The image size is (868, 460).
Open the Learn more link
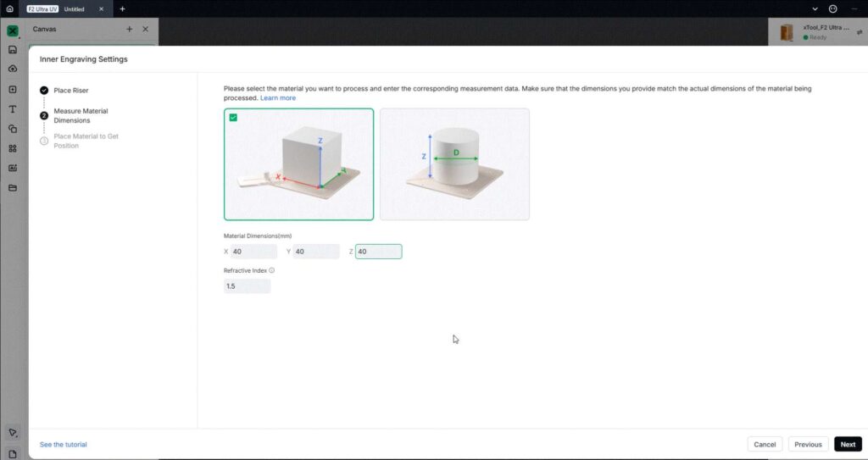coord(278,98)
